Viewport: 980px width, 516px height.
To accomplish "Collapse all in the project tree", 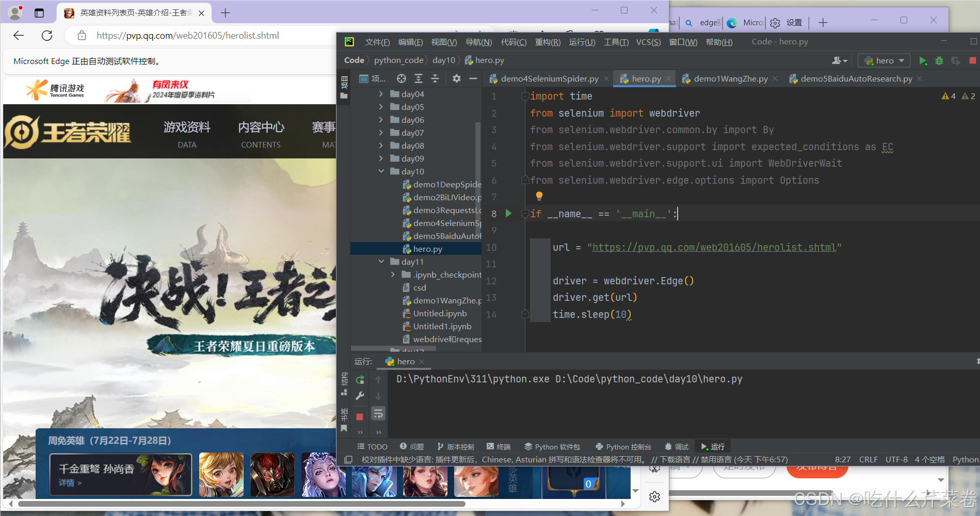I will (435, 78).
